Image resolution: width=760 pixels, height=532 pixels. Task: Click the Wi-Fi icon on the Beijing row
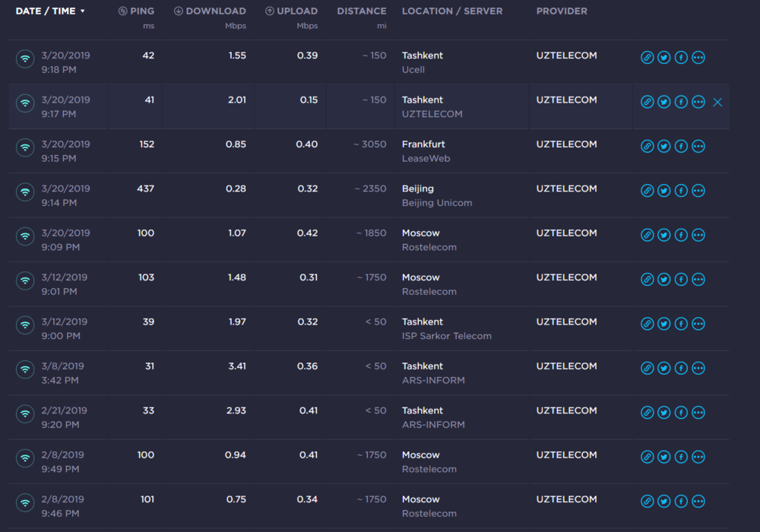pyautogui.click(x=25, y=192)
